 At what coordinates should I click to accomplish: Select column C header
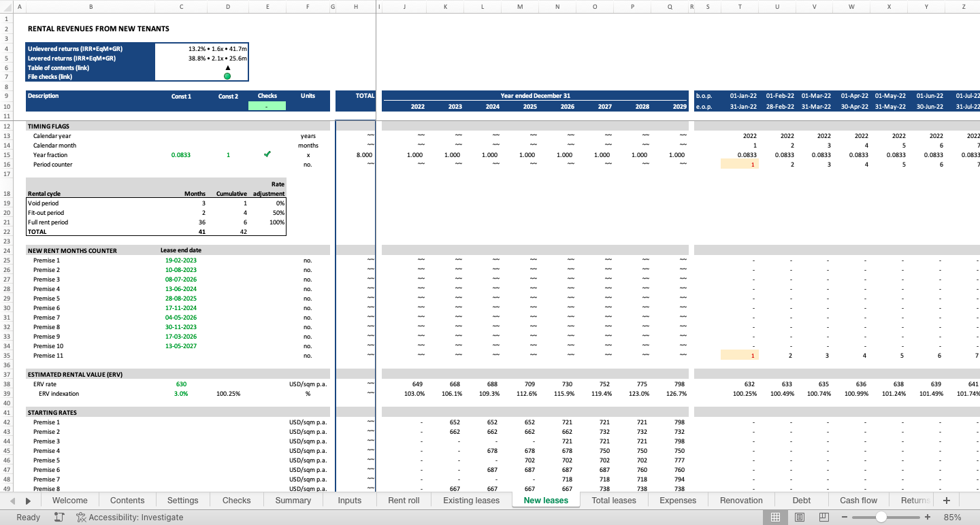tap(181, 7)
